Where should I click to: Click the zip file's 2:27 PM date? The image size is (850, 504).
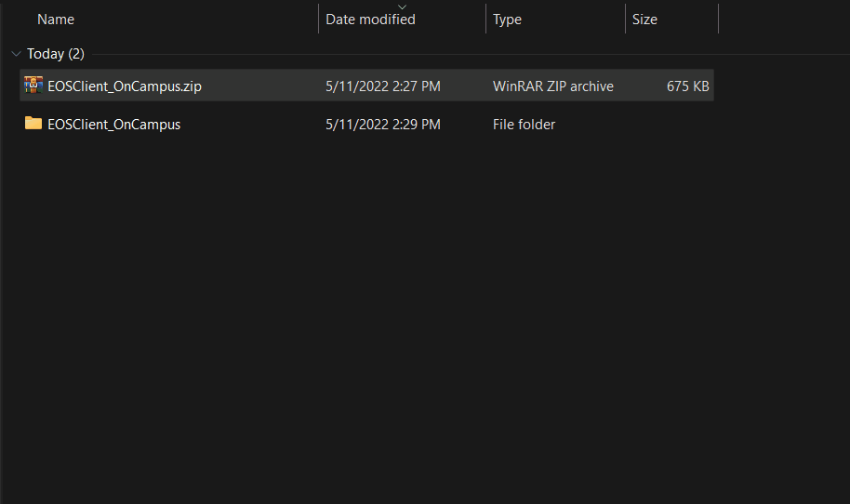coord(383,86)
